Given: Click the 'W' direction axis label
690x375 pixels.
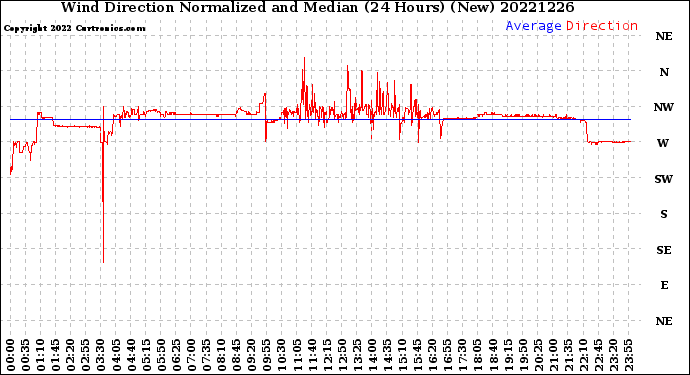Looking at the screenshot, I should 663,143.
